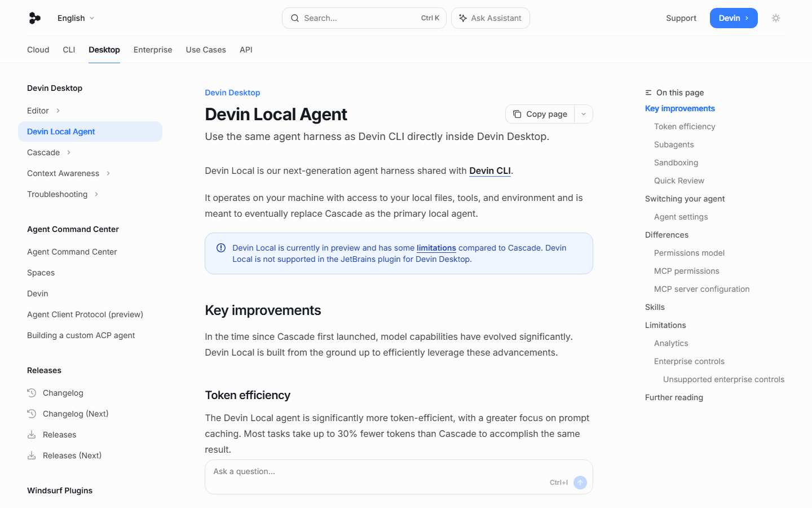Click the Ask a question input

coord(399,477)
